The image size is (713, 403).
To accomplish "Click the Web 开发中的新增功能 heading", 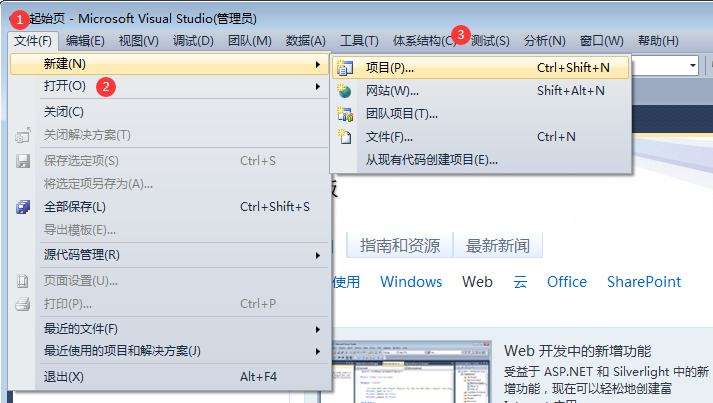I will click(577, 351).
